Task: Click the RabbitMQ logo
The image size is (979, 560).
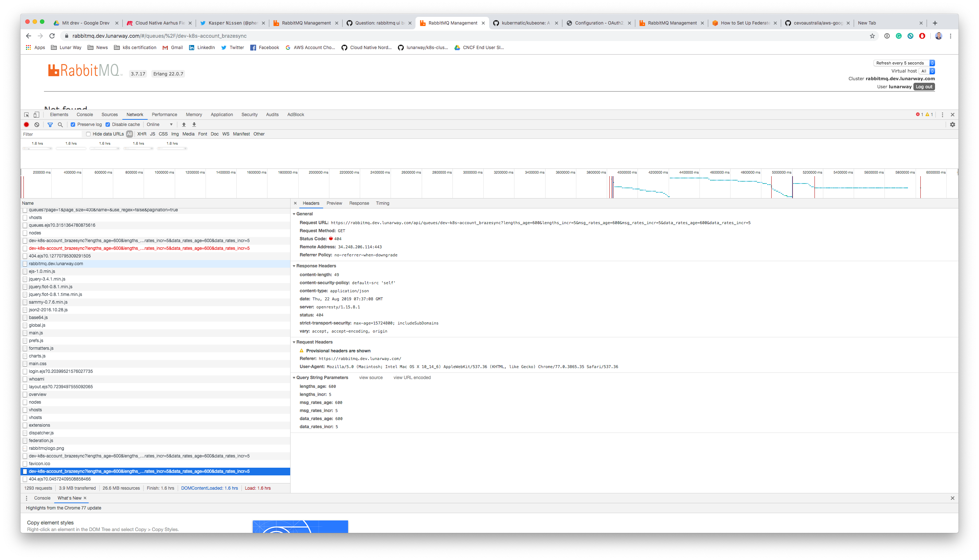Action: pos(84,71)
